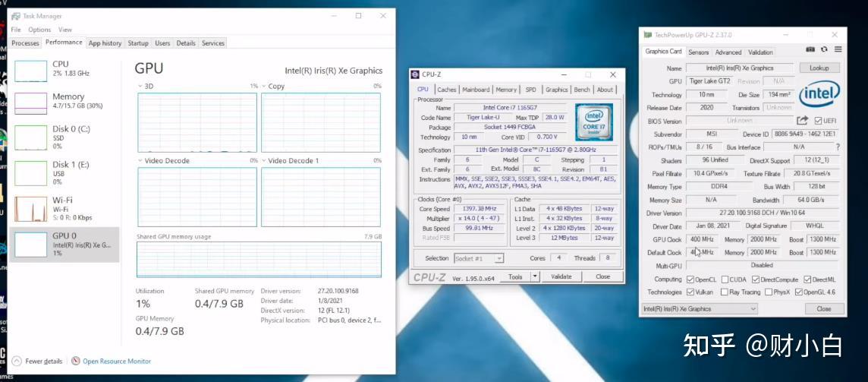Screen dimensions: 868x382
Task: Toggle the CUDA checkbox
Action: click(x=724, y=279)
